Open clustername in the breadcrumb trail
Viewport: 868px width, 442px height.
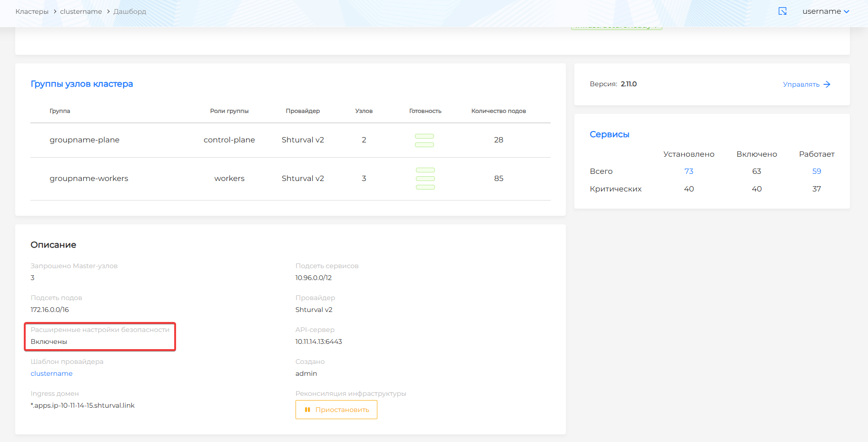pyautogui.click(x=81, y=11)
